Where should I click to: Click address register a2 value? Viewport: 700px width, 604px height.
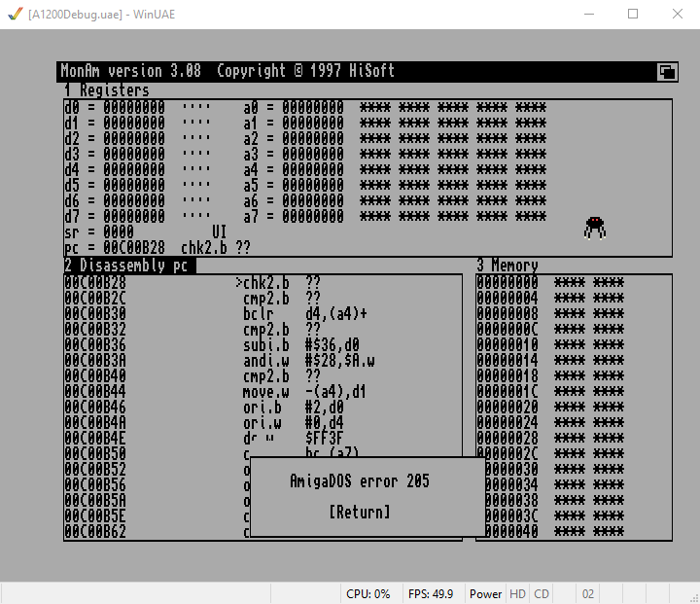click(x=312, y=138)
